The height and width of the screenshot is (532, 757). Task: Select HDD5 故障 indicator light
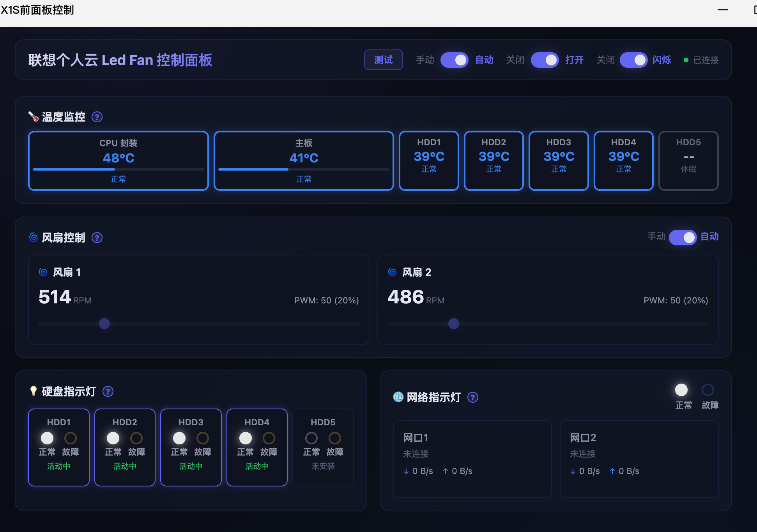[x=335, y=438]
